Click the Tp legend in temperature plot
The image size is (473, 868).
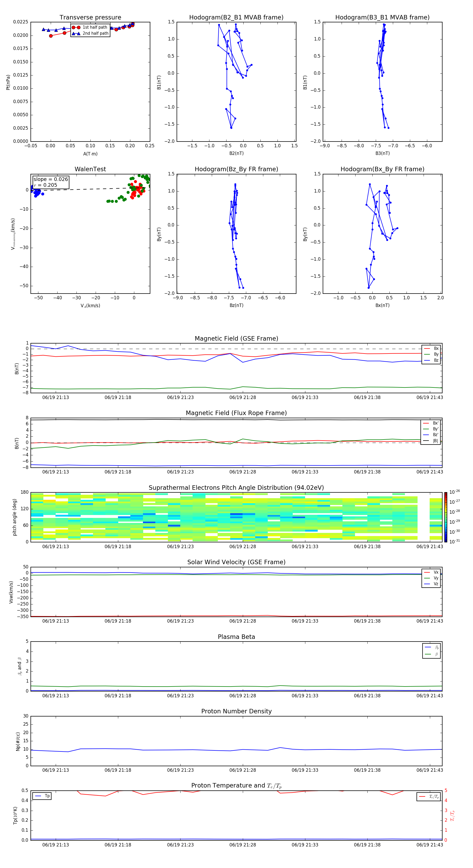42,796
